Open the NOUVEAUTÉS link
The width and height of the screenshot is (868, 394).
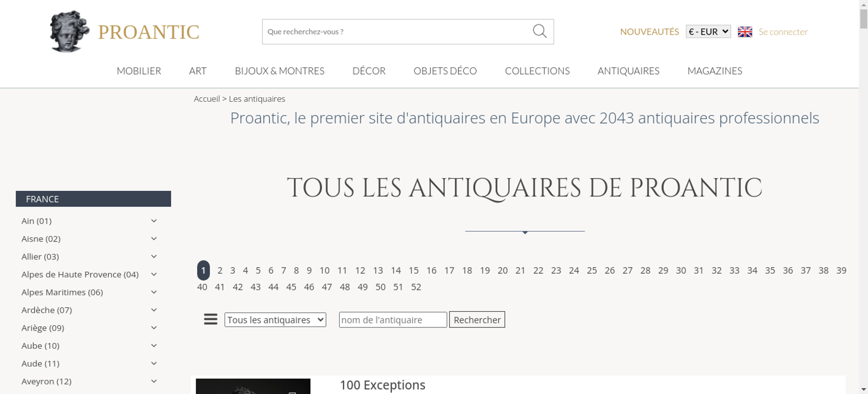click(x=649, y=32)
